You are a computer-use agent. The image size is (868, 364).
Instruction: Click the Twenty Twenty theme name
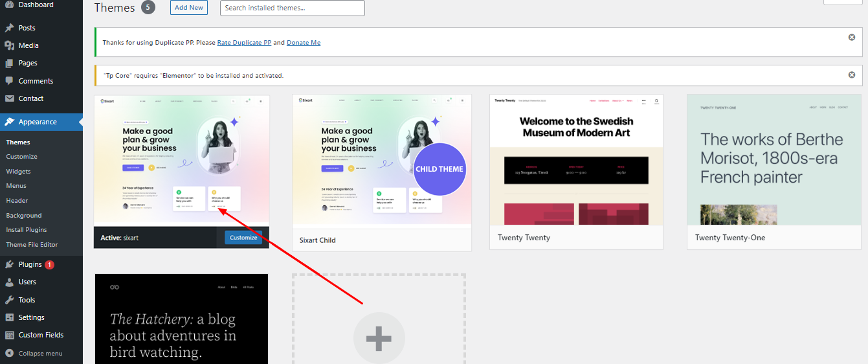(524, 238)
